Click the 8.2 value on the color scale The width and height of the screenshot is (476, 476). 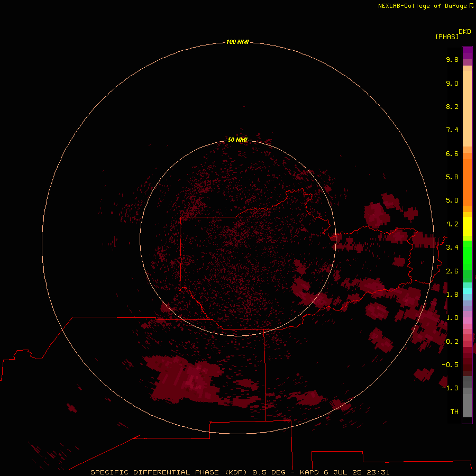pyautogui.click(x=452, y=106)
